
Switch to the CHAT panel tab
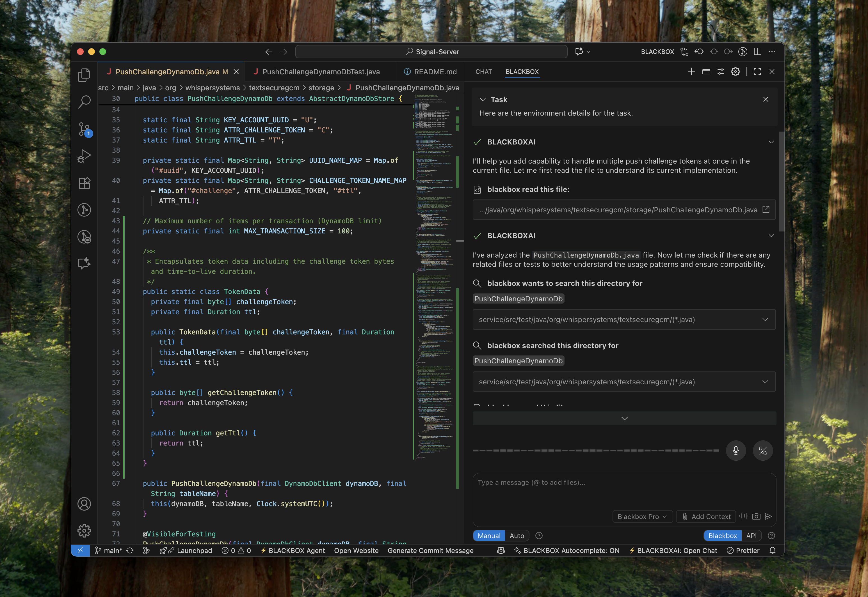(x=483, y=72)
